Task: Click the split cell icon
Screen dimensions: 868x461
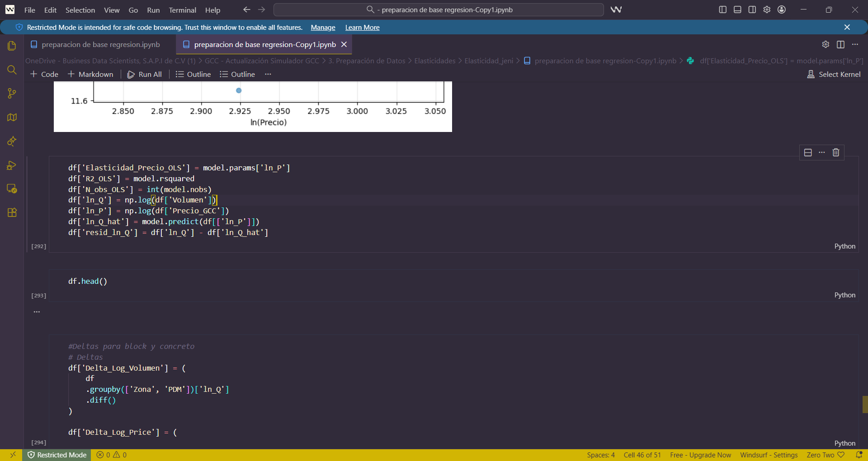Action: point(808,152)
